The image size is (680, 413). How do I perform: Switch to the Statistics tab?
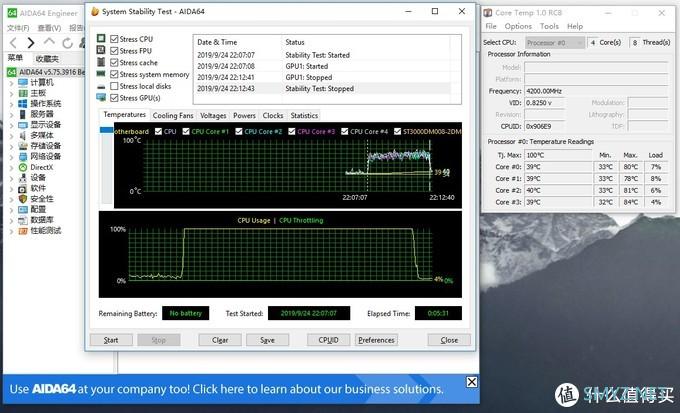click(x=304, y=115)
